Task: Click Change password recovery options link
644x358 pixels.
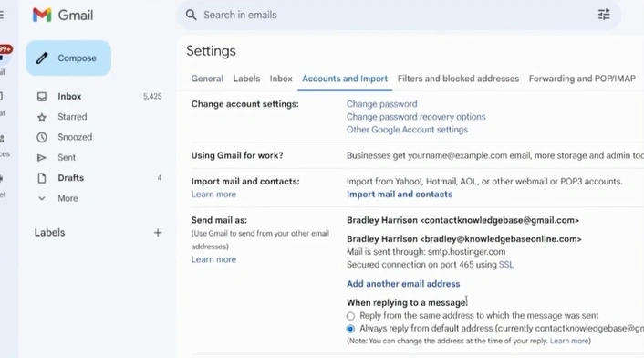Action: 416,117
